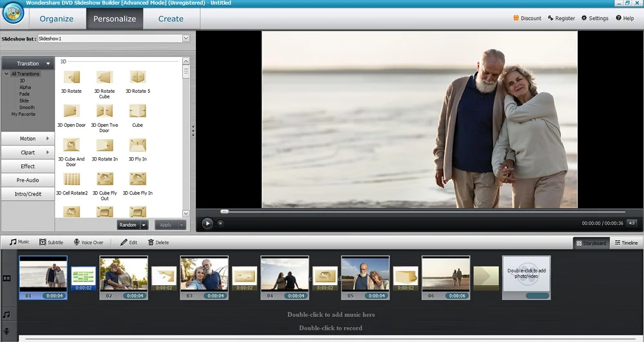
Task: Switch to Timeline view
Action: tap(626, 243)
